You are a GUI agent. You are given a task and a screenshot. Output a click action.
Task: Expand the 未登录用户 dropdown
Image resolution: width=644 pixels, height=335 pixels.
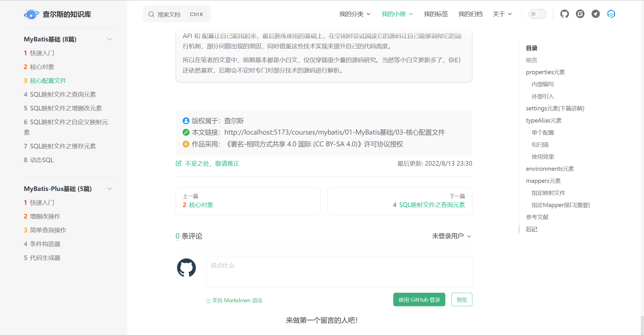[x=451, y=236]
